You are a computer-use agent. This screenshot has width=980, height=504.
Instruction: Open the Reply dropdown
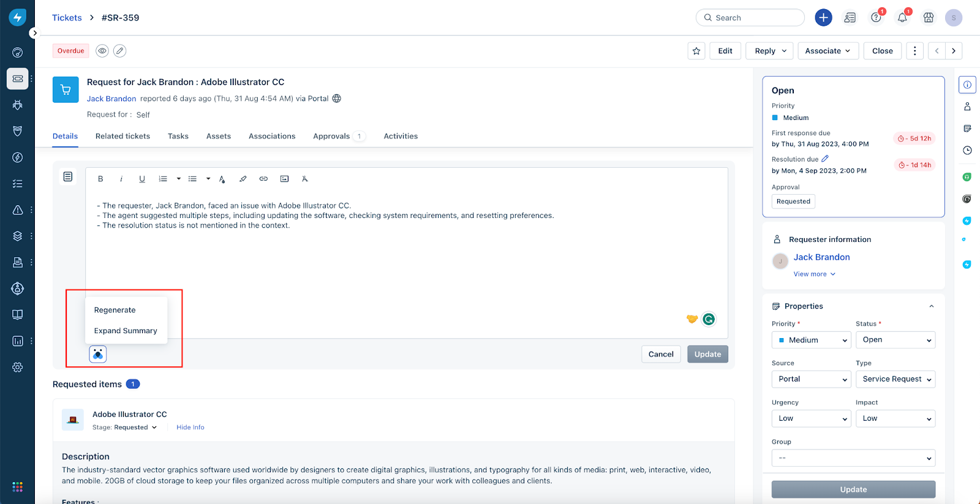coord(770,51)
